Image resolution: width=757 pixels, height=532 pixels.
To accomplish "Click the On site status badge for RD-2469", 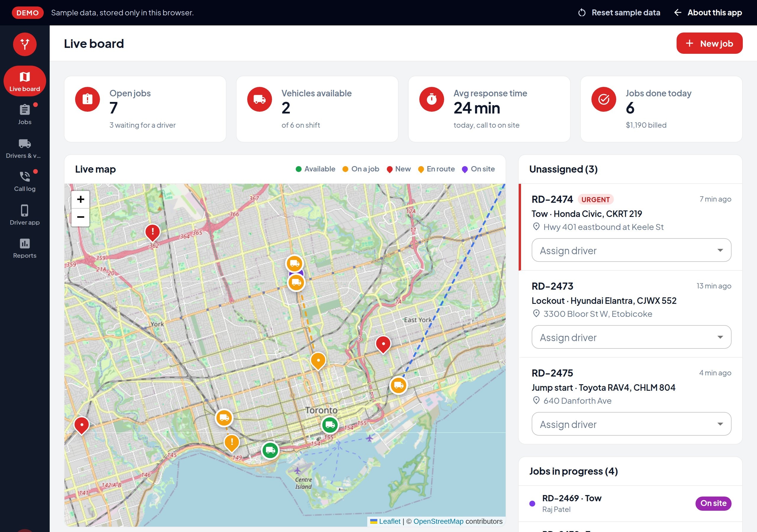I will [x=713, y=503].
